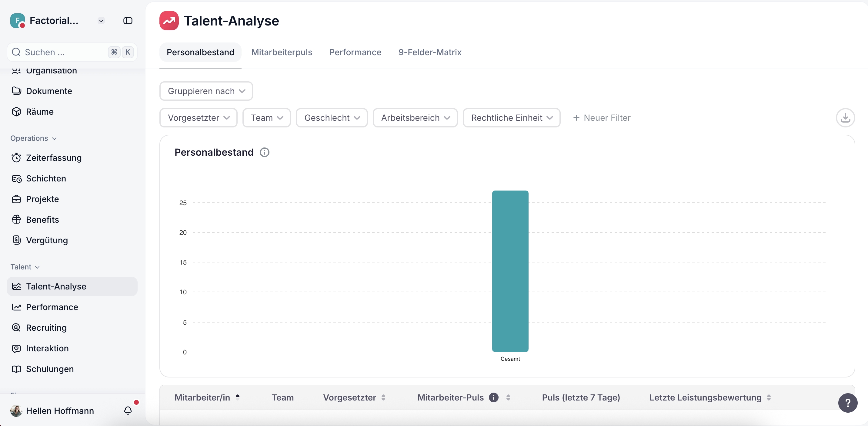Screen dimensions: 868x426
Task: Click the sidebar collapse toggle icon
Action: (x=128, y=21)
